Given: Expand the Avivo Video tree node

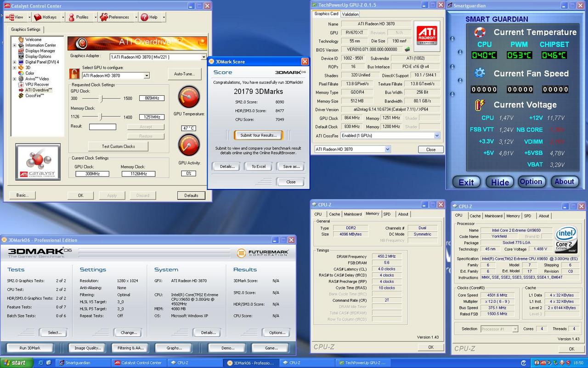Looking at the screenshot, I should point(14,79).
